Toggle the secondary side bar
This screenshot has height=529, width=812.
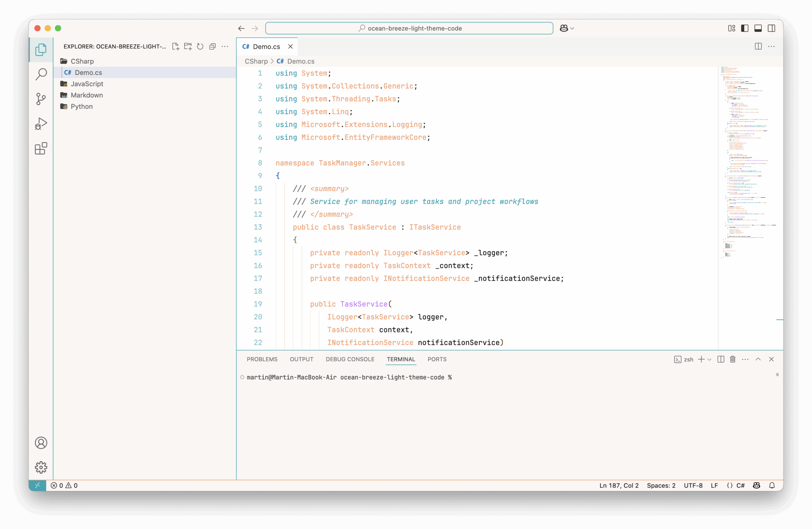tap(771, 28)
